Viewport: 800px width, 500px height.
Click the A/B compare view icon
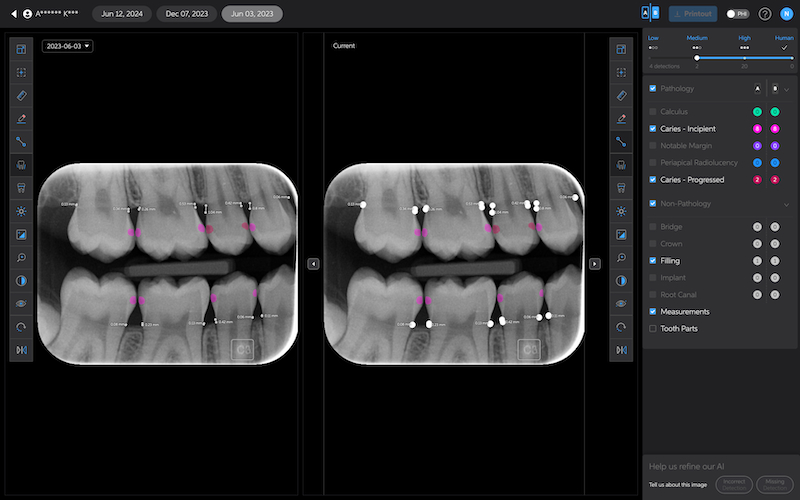pos(649,14)
